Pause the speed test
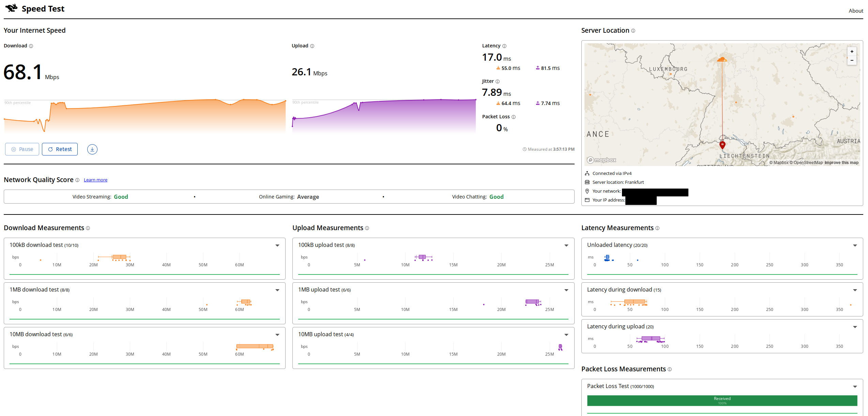Screen dimensions: 868x416 coord(22,149)
